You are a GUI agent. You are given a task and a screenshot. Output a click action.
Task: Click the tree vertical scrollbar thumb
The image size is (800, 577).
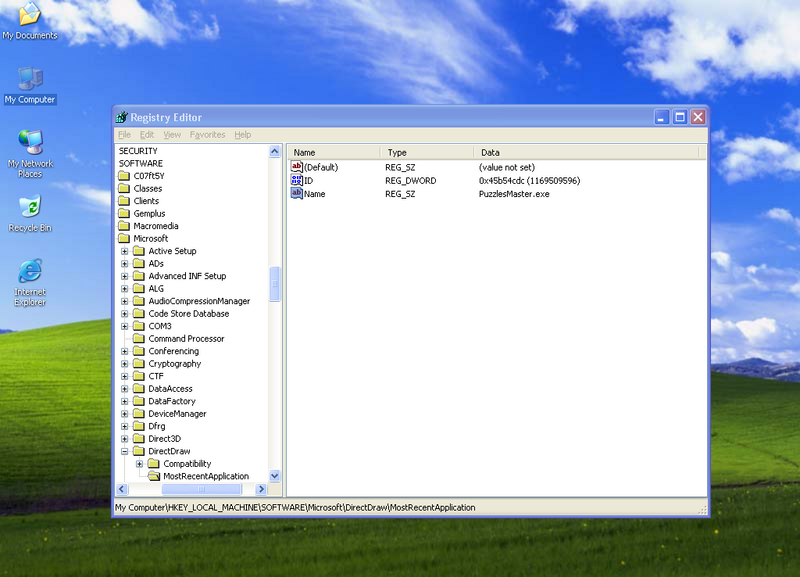pyautogui.click(x=274, y=284)
